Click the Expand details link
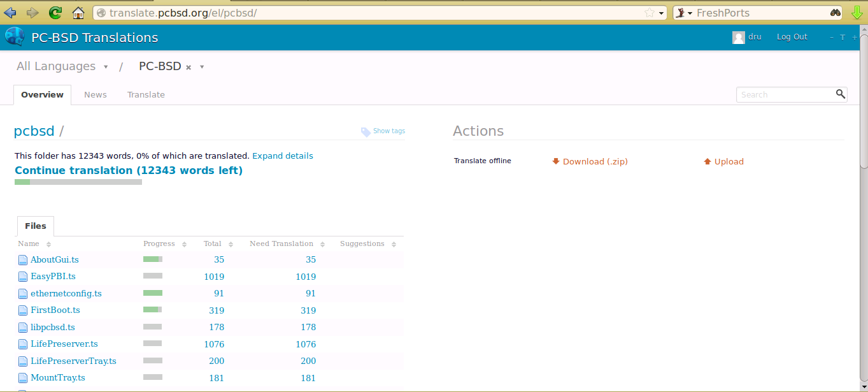Viewport: 868px width, 392px height. pos(283,156)
